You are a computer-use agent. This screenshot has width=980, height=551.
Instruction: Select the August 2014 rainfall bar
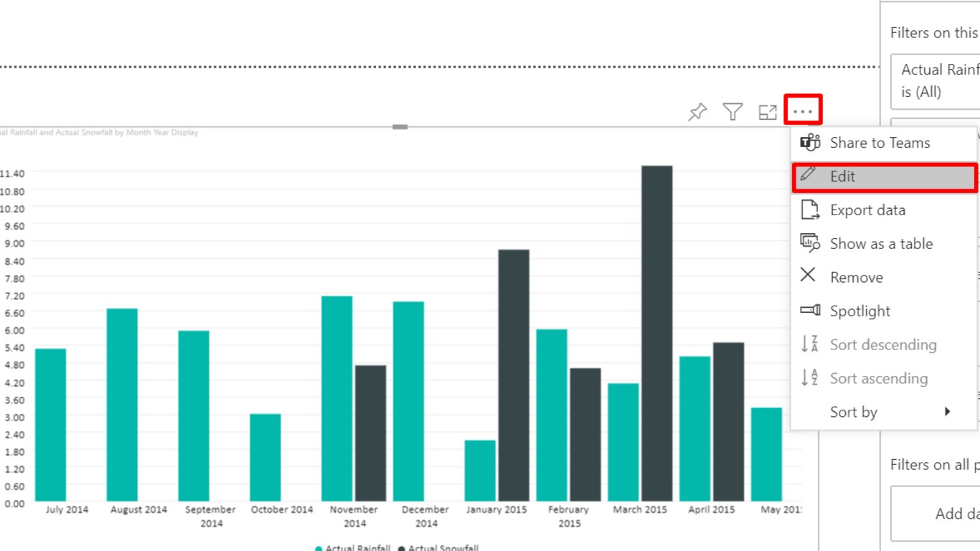point(122,405)
